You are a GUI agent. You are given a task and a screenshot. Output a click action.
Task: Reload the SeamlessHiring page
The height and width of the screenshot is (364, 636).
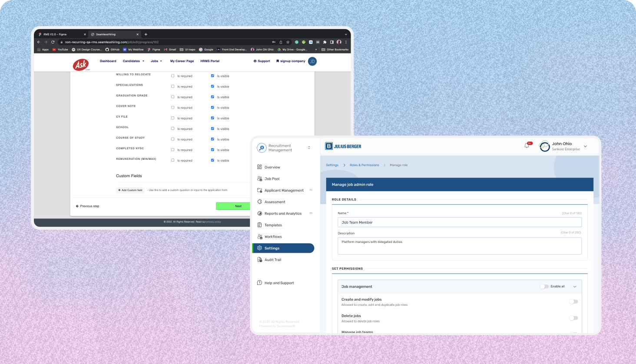(53, 42)
